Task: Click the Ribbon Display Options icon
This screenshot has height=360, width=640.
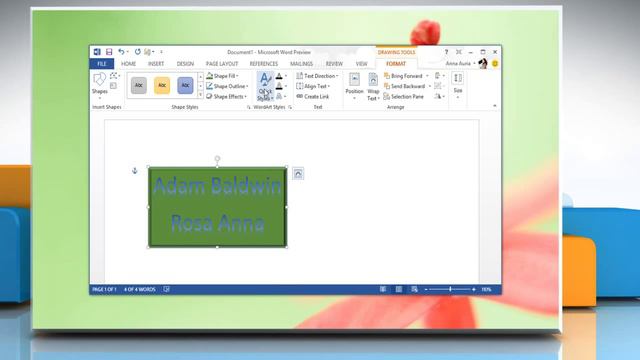Action: 459,52
